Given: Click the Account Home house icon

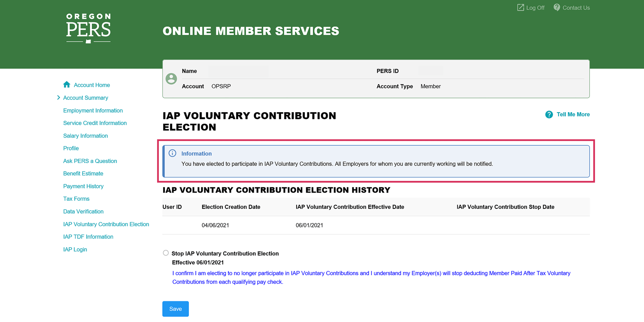Looking at the screenshot, I should click(67, 85).
